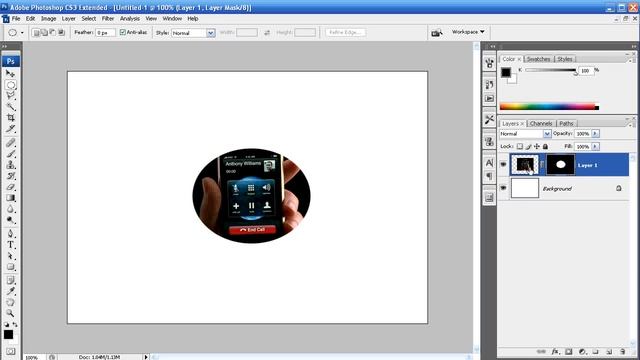Toggle Lock transparent pixels
Image resolution: width=640 pixels, height=360 pixels.
[520, 146]
